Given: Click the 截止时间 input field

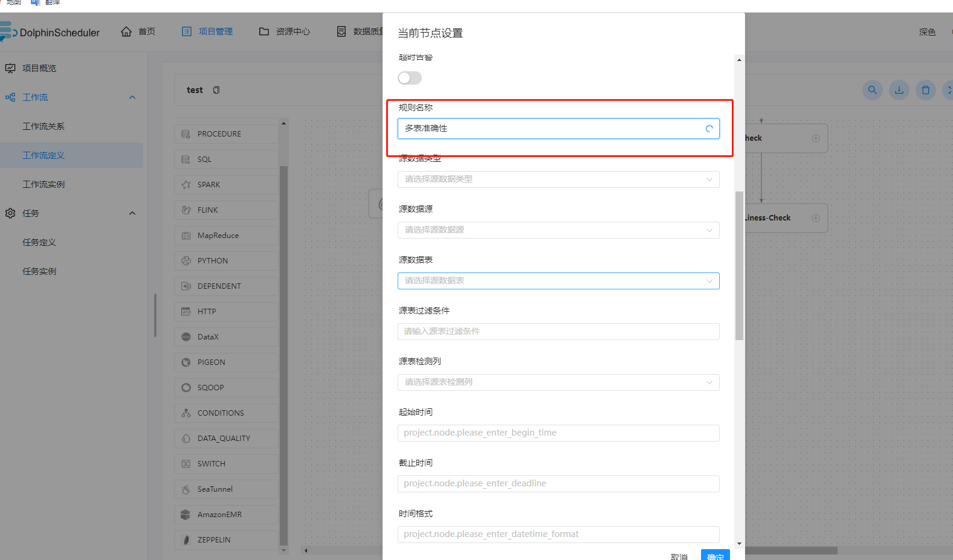Looking at the screenshot, I should pyautogui.click(x=558, y=484).
